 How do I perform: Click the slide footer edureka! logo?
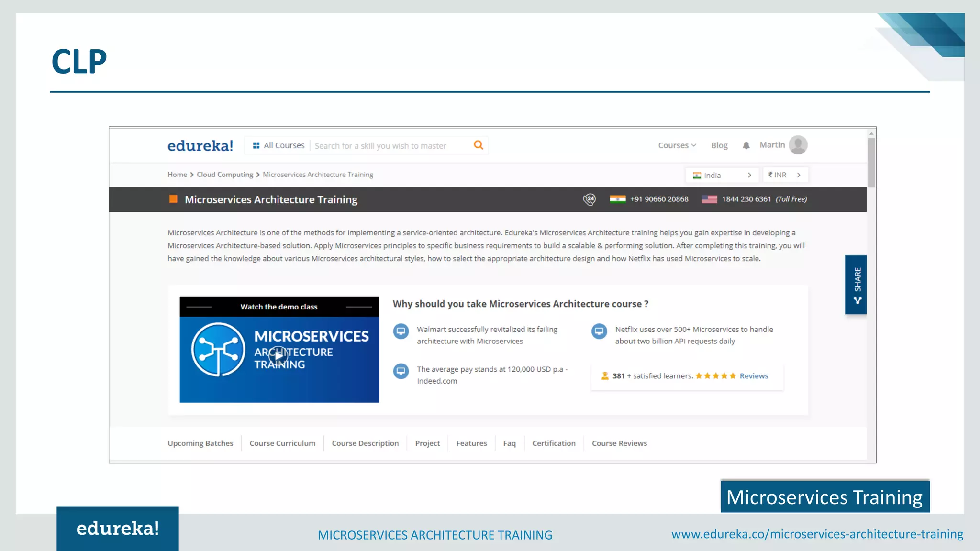[x=118, y=529]
